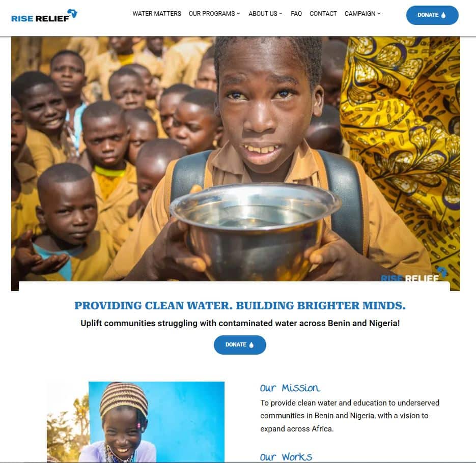This screenshot has height=463, width=476.
Task: Click water drop icon in center Donate button
Action: (x=251, y=345)
